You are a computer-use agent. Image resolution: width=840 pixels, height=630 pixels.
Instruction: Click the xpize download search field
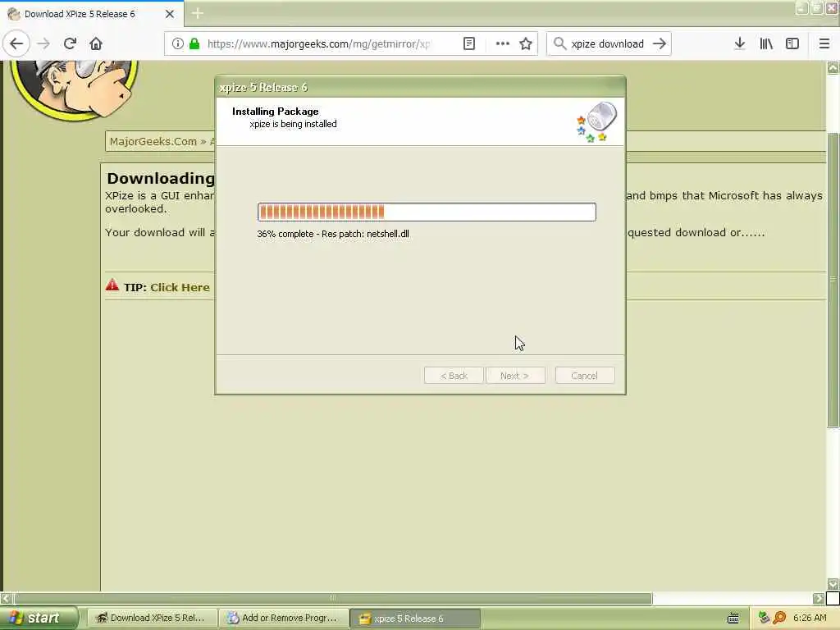[x=608, y=44]
